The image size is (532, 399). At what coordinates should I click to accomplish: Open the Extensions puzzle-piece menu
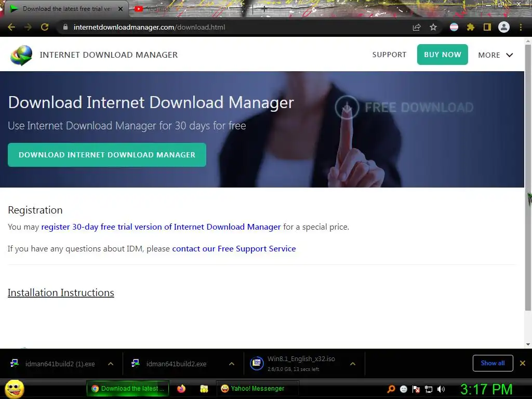(x=471, y=27)
